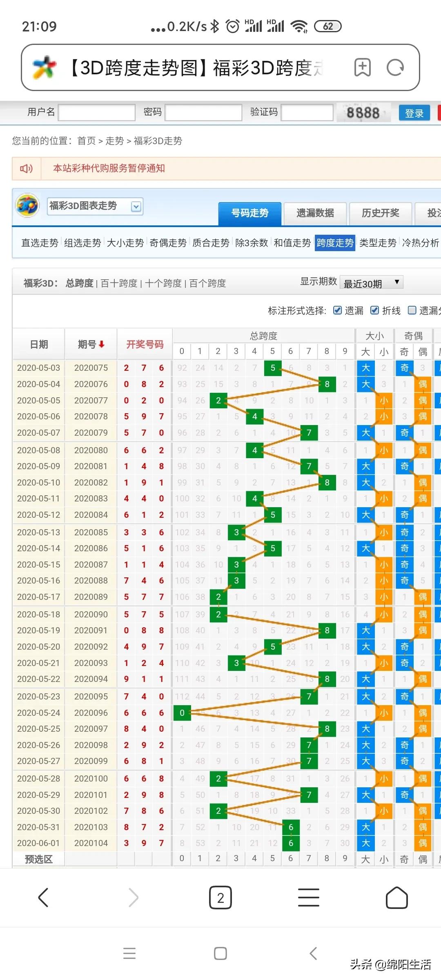The height and width of the screenshot is (980, 441).
Task: Reload the page with the refresh icon
Action: point(395,67)
